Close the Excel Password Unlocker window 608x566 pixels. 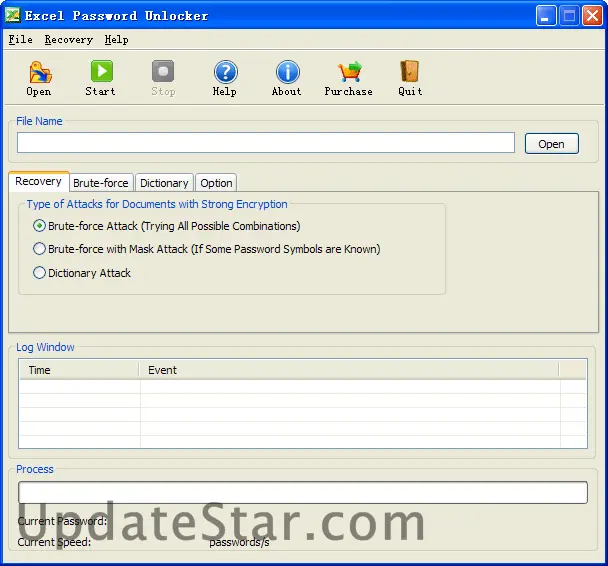click(592, 16)
